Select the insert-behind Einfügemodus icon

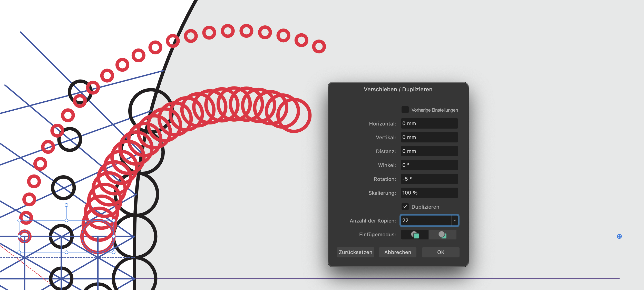pos(443,235)
